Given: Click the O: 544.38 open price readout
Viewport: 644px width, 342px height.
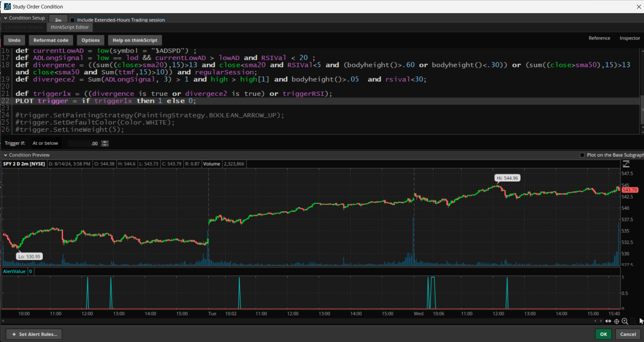Looking at the screenshot, I should 104,164.
